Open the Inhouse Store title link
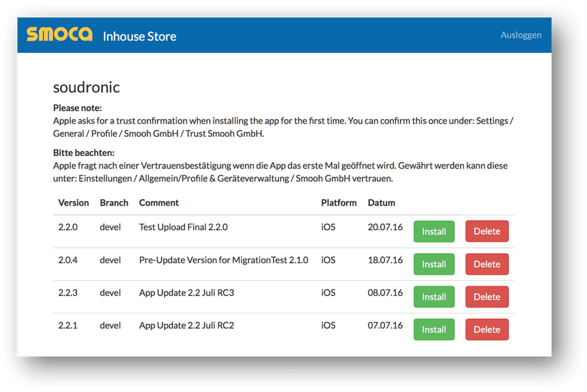The image size is (587, 392). point(139,36)
